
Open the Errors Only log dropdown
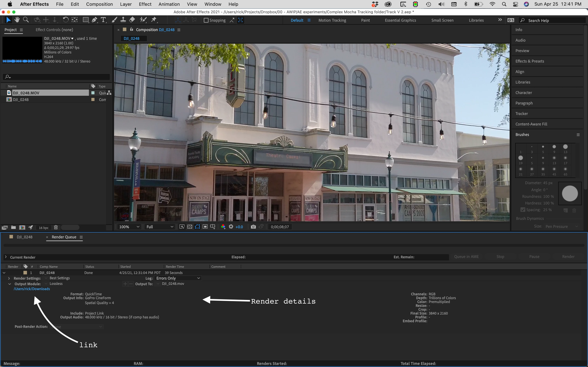tap(178, 278)
